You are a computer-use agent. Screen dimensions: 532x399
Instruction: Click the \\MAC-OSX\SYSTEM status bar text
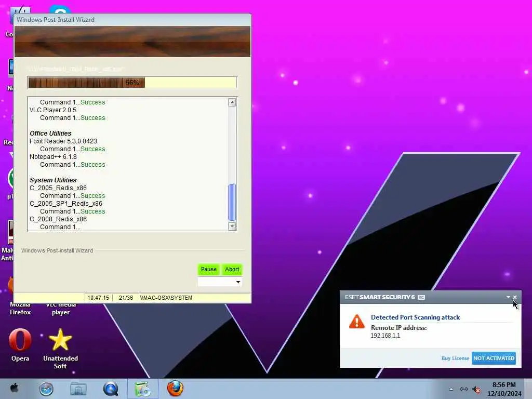pos(166,298)
